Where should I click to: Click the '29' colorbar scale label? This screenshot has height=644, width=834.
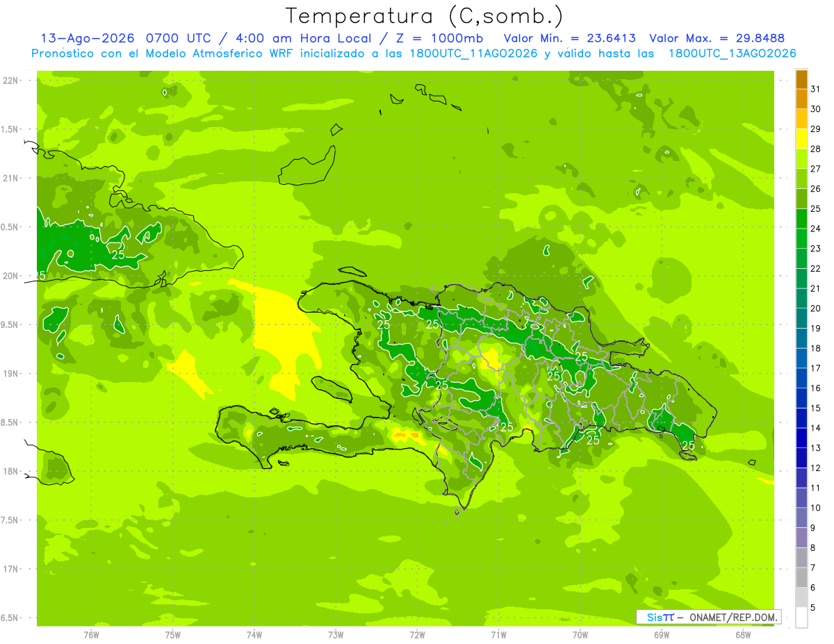coord(816,129)
